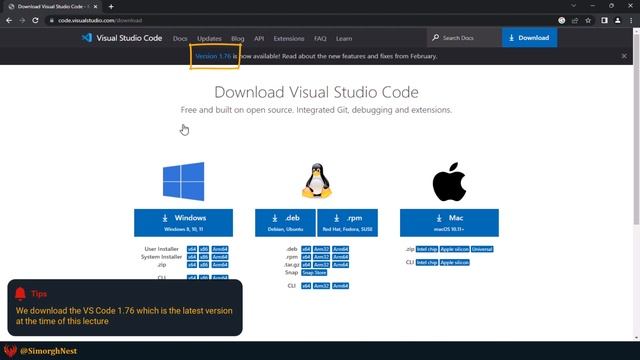Open browser profile avatar icon
The height and width of the screenshot is (360, 640).
click(x=618, y=20)
